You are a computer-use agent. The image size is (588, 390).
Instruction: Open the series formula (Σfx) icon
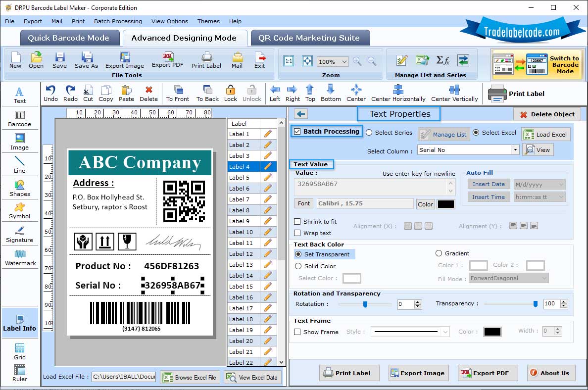point(442,60)
